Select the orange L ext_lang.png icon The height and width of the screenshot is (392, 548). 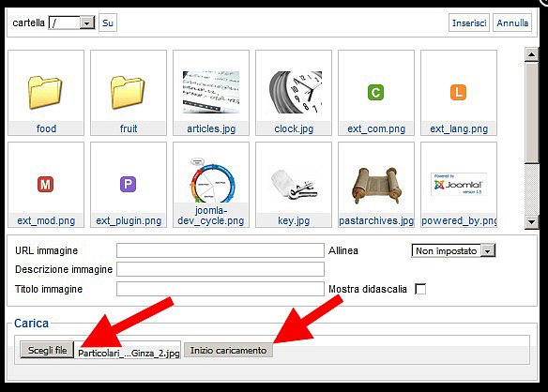tap(458, 93)
